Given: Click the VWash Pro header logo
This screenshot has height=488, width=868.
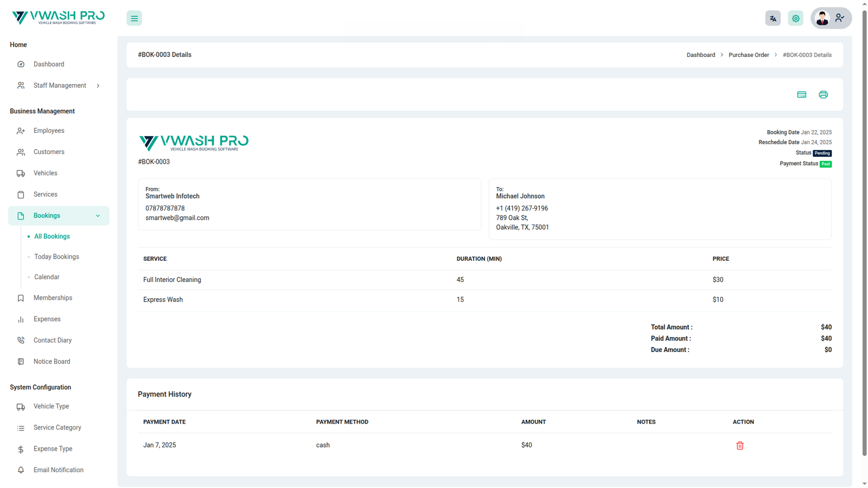Looking at the screenshot, I should pyautogui.click(x=59, y=18).
